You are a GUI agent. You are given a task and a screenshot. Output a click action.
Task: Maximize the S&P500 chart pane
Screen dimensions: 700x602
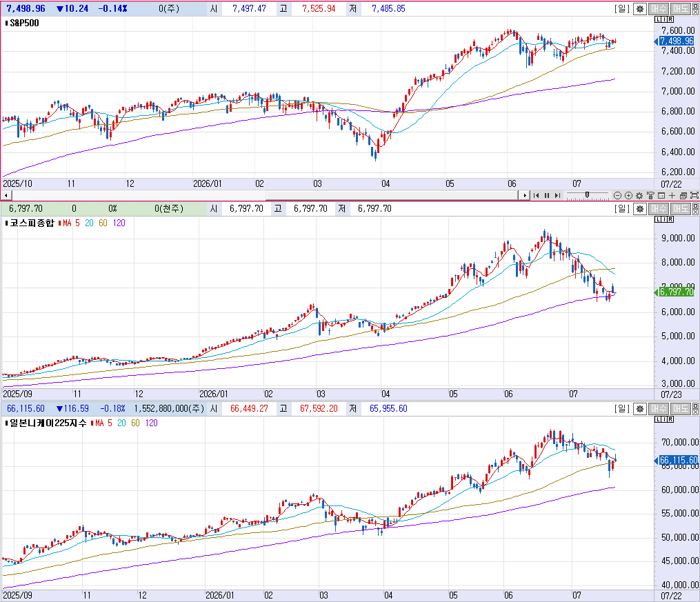tap(696, 6)
